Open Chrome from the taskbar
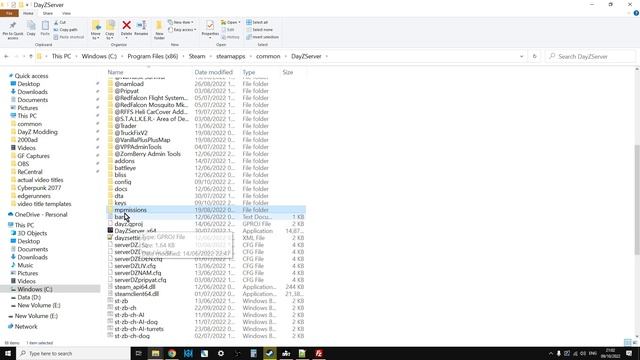The image size is (640, 360). [172, 353]
